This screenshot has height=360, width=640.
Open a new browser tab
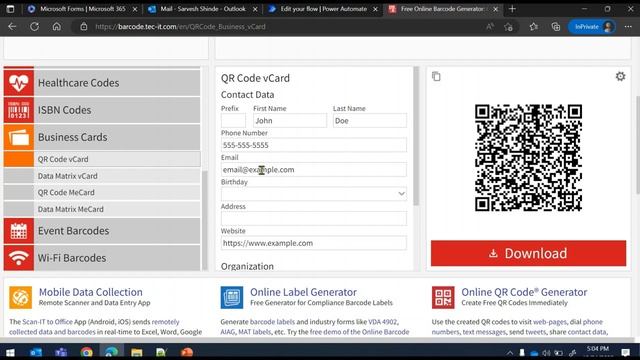[x=512, y=9]
